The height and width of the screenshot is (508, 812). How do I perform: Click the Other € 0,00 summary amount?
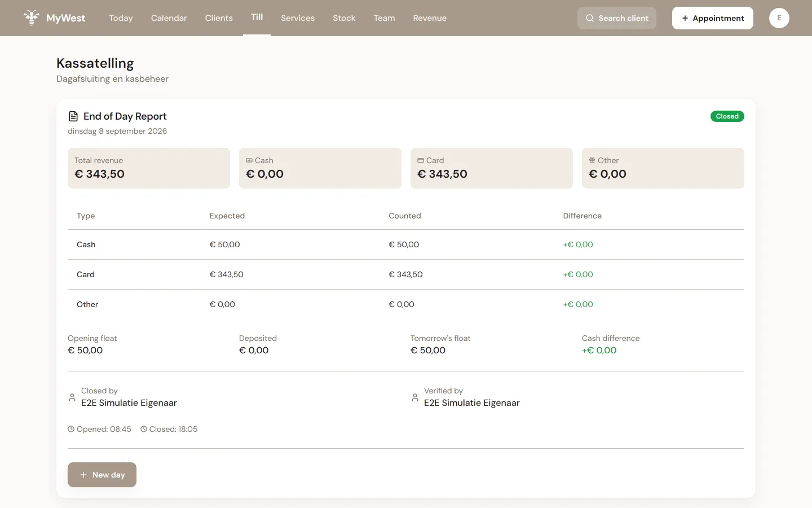point(608,174)
